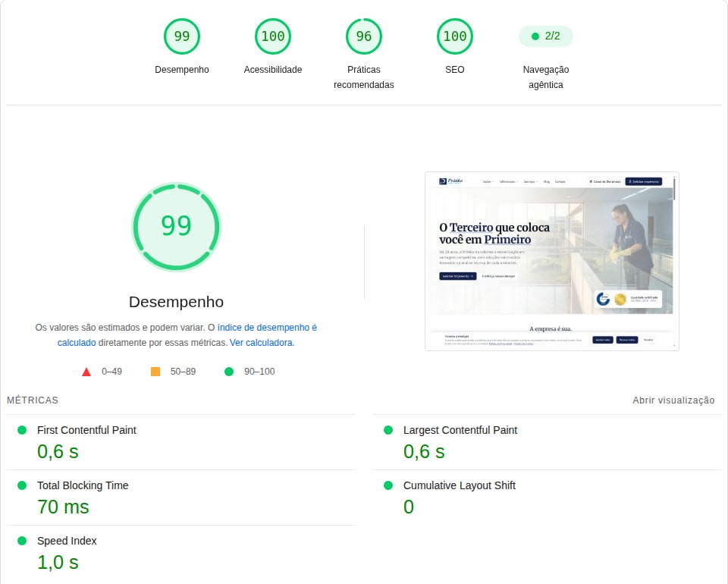Open Navegação agêntica 2/2 badge
Screen dimensions: 728x584
pyautogui.click(x=545, y=36)
